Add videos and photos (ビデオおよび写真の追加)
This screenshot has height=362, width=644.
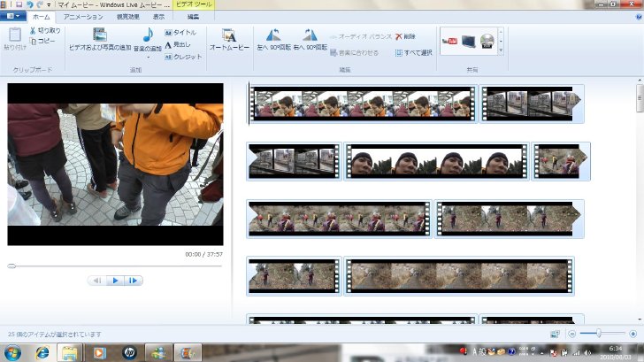coord(100,40)
